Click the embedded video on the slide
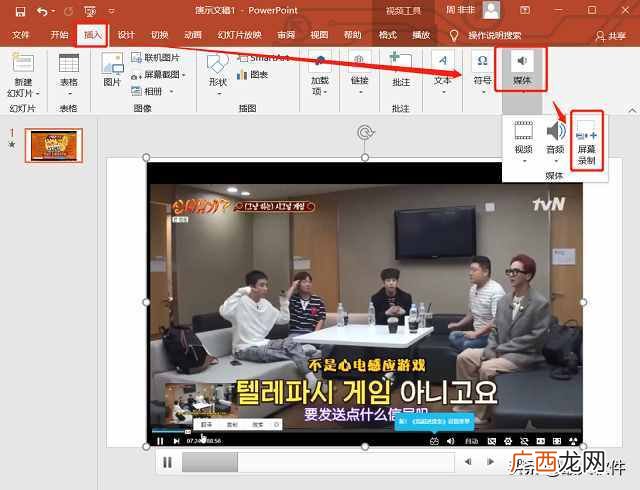 (365, 302)
